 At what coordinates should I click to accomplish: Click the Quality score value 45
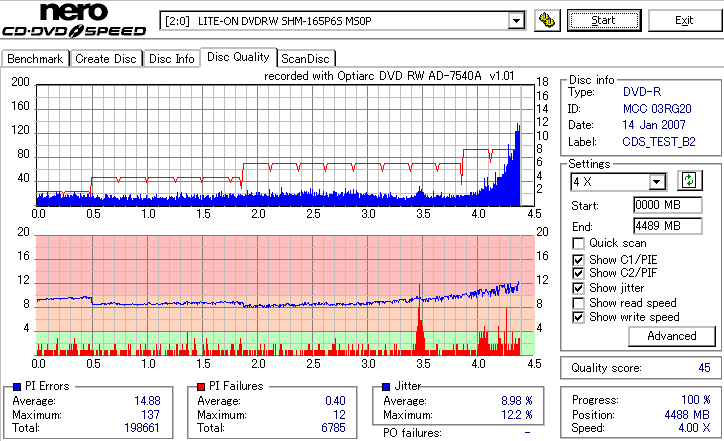click(704, 368)
